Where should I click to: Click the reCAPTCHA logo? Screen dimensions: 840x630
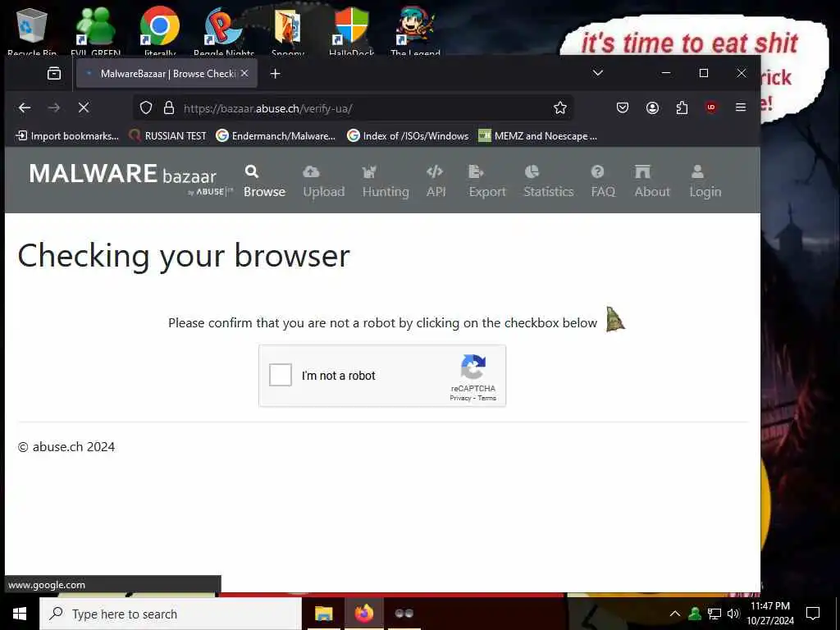[473, 367]
